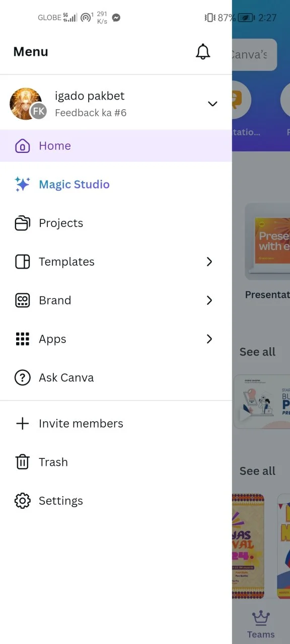Tap the Canva's search field behind the menu
Image resolution: width=290 pixels, height=644 pixels.
tap(254, 54)
